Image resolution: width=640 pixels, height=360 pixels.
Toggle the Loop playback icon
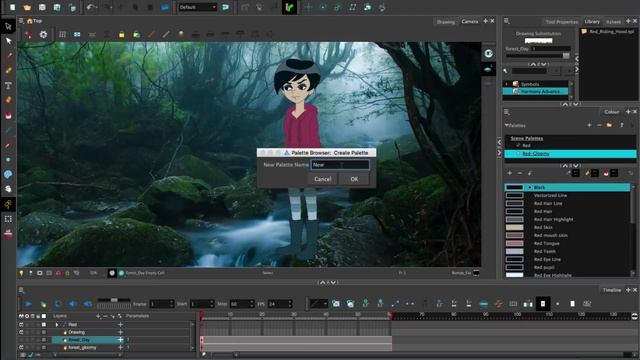tap(58, 304)
